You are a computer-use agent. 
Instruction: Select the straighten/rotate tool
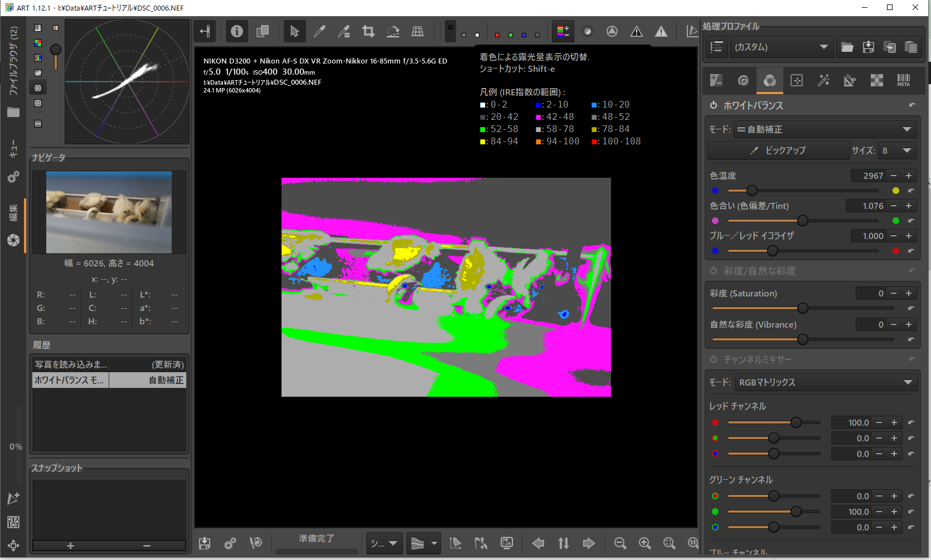(x=393, y=31)
